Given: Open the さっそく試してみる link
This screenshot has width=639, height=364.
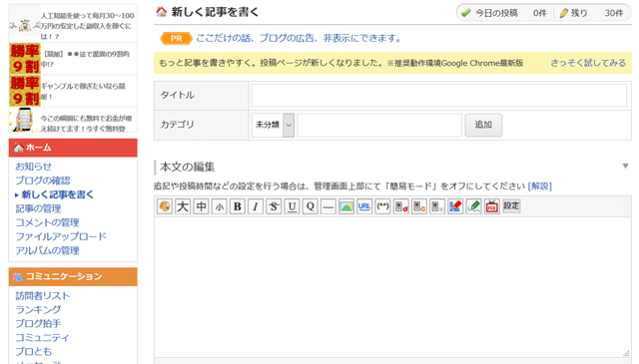Looking at the screenshot, I should point(588,63).
